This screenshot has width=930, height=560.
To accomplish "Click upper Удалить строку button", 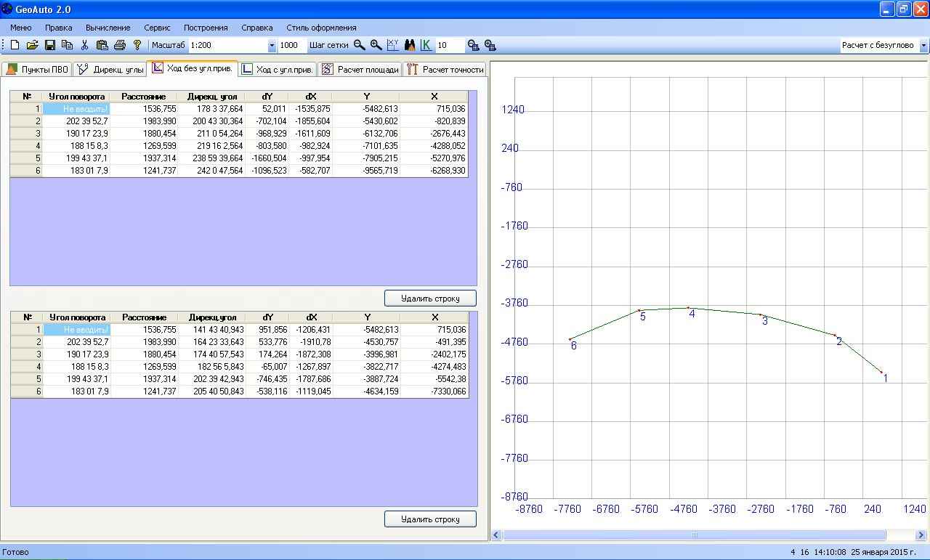I will [x=430, y=298].
